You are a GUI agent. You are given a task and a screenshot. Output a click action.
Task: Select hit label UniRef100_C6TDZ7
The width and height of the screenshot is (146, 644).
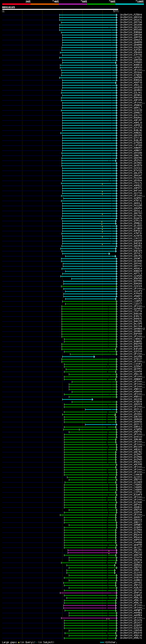(x=131, y=57)
